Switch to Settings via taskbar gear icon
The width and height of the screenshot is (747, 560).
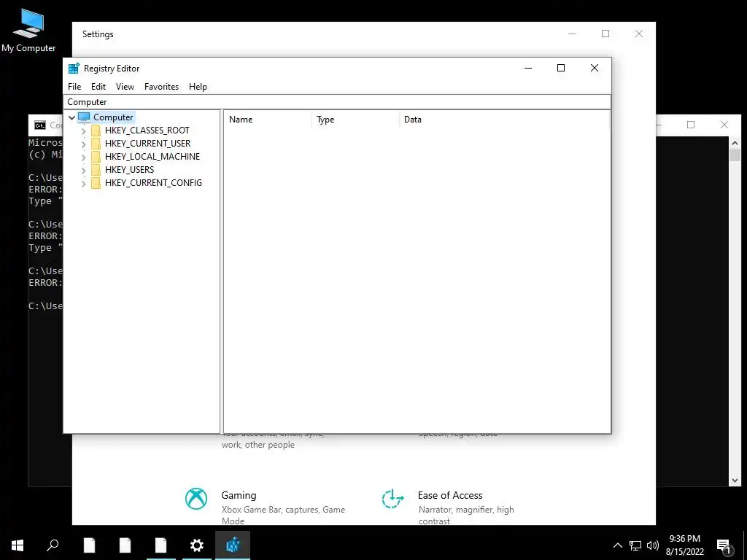coord(197,545)
